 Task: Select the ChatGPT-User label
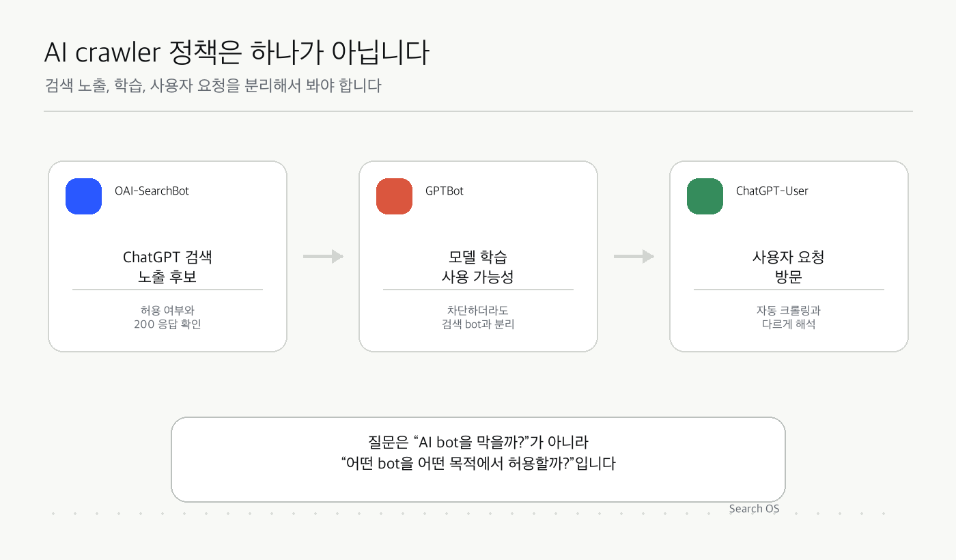772,191
